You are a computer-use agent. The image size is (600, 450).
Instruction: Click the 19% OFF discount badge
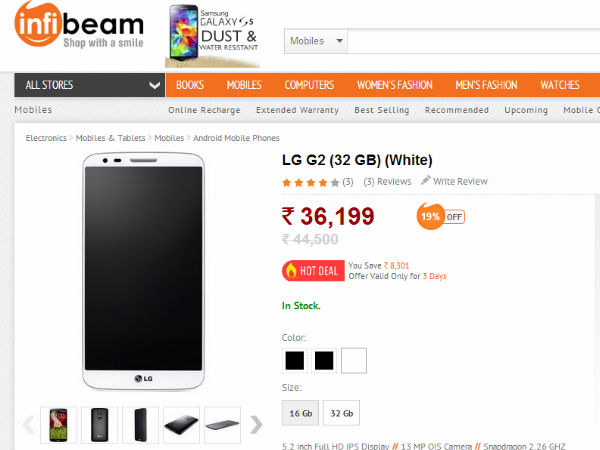pyautogui.click(x=440, y=216)
